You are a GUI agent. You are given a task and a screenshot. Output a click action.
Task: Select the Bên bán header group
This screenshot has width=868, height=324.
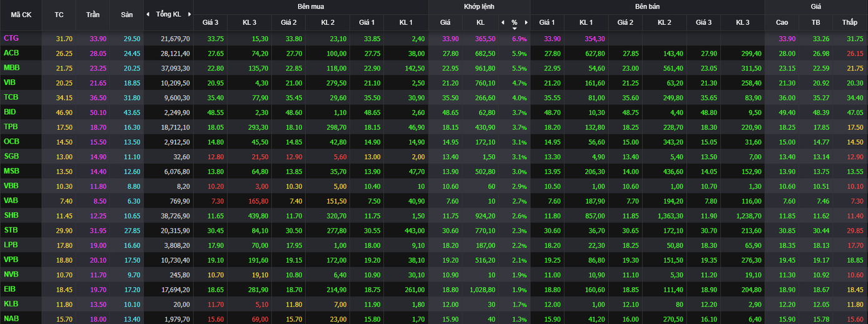click(x=647, y=6)
